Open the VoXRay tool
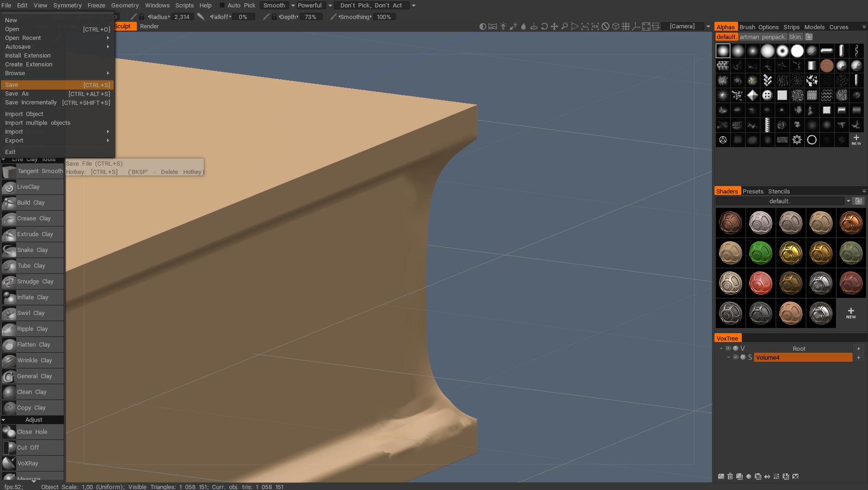868x490 pixels. [32, 464]
